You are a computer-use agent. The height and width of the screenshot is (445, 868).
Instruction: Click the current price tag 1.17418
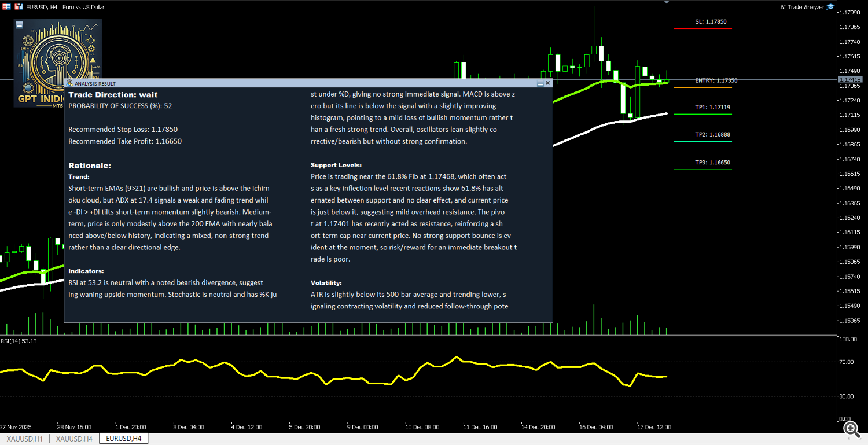click(850, 79)
